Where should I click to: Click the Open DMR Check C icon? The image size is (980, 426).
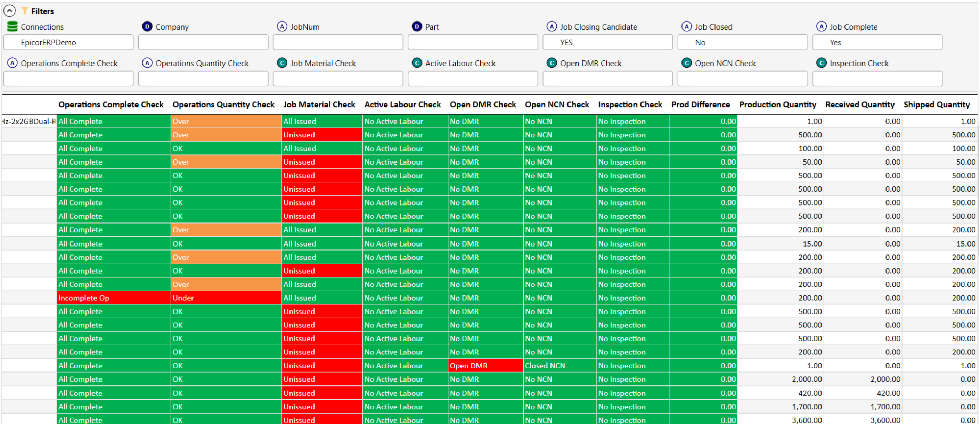pyautogui.click(x=552, y=63)
